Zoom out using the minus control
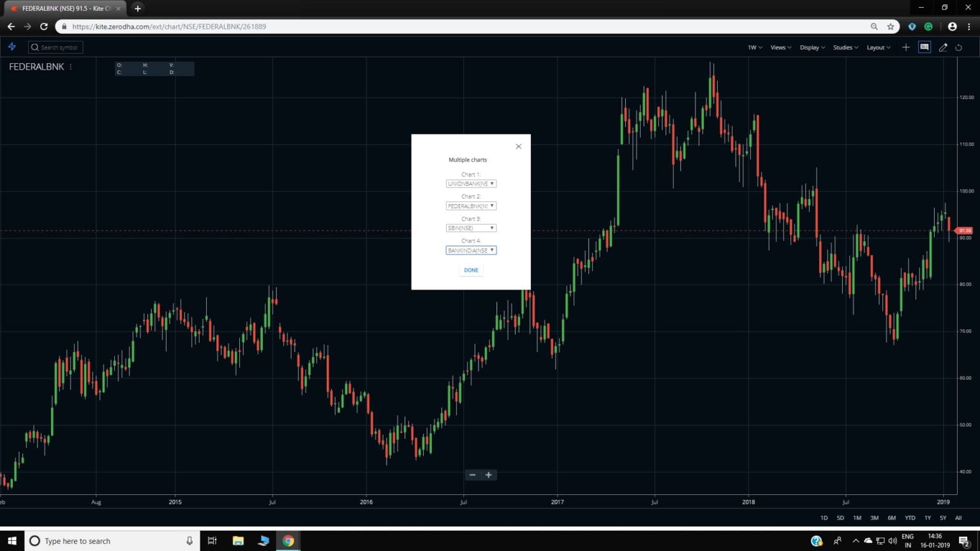This screenshot has height=551, width=980. [473, 474]
